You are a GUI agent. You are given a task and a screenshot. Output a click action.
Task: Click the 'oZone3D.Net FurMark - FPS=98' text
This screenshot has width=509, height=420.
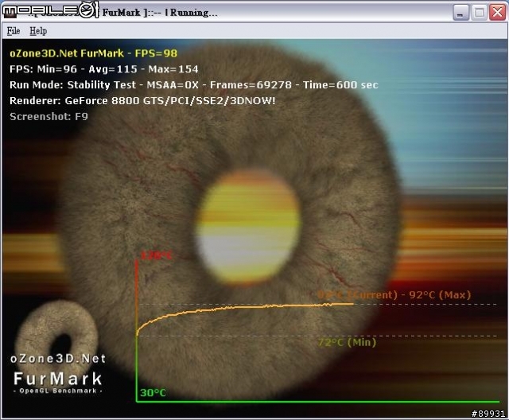(94, 53)
